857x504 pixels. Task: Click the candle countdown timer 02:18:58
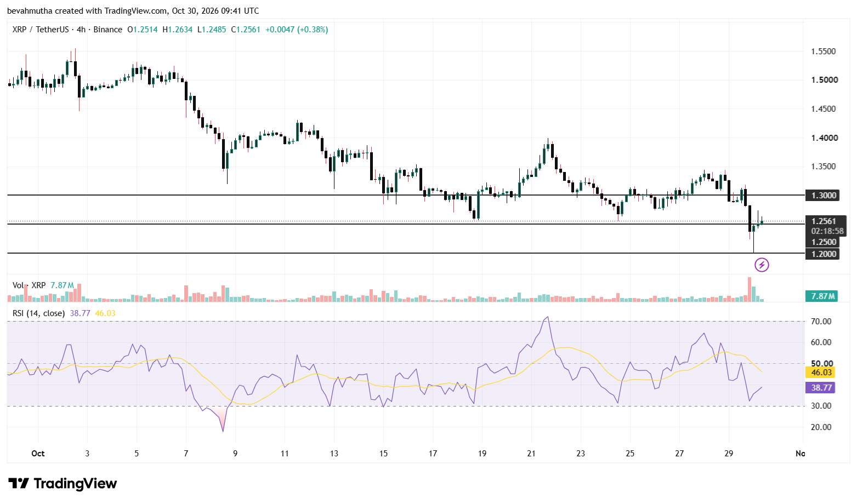point(827,231)
